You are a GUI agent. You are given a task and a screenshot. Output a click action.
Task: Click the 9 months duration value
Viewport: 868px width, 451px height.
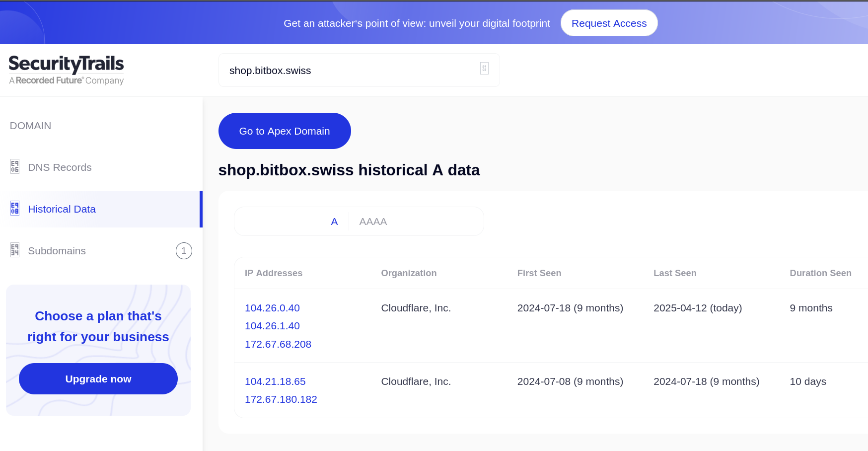[811, 308]
